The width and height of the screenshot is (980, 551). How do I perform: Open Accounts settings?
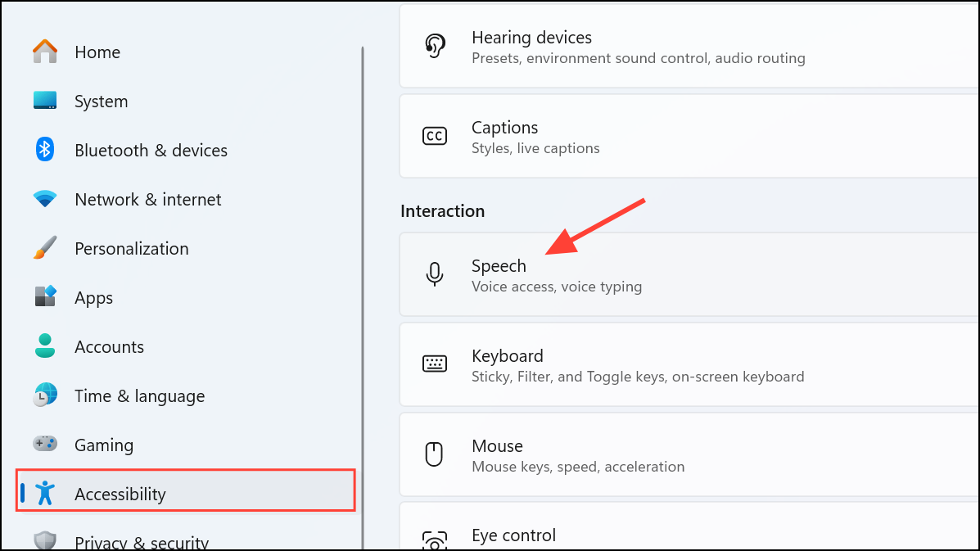[x=110, y=346]
